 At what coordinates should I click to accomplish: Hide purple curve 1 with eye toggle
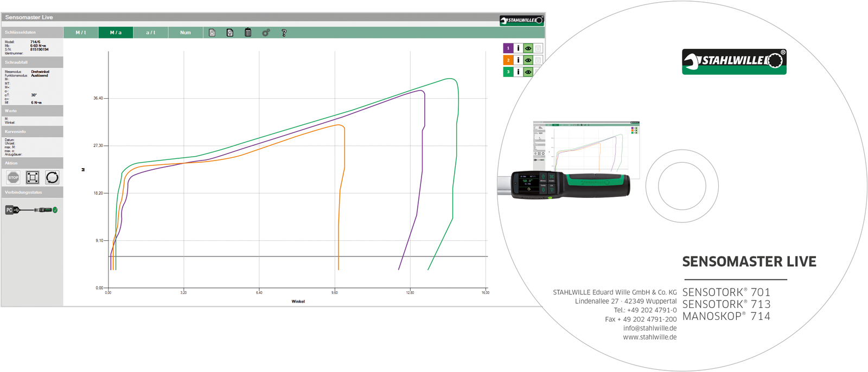528,48
